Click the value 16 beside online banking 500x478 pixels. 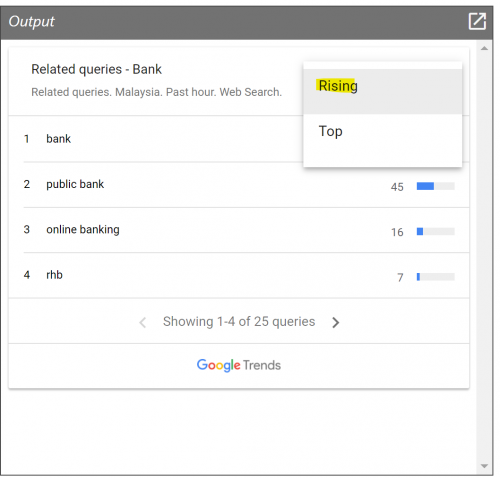pyautogui.click(x=397, y=232)
